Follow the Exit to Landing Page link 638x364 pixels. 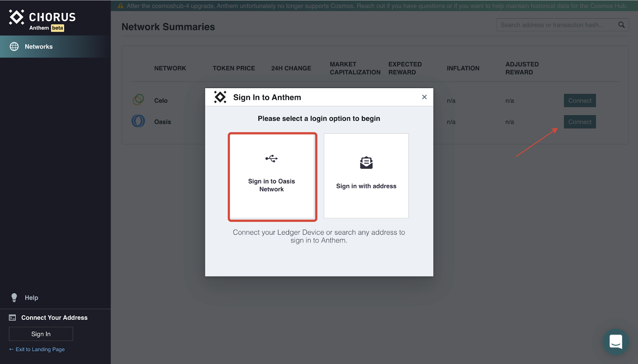coord(37,349)
